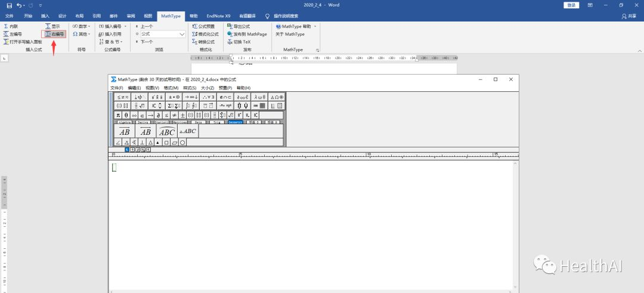Insert the theta symbol from the small bar
Screen dimensions: 644x293
click(x=126, y=115)
